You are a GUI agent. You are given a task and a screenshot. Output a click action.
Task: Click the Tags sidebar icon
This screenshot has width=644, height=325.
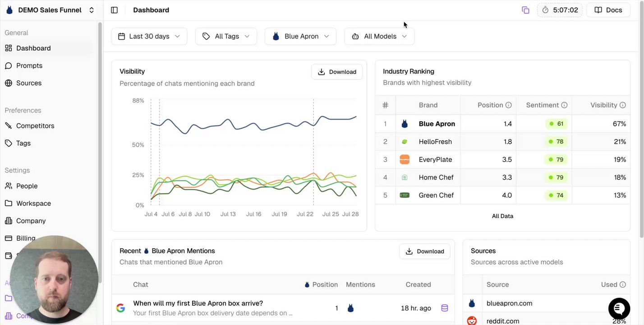[9, 143]
